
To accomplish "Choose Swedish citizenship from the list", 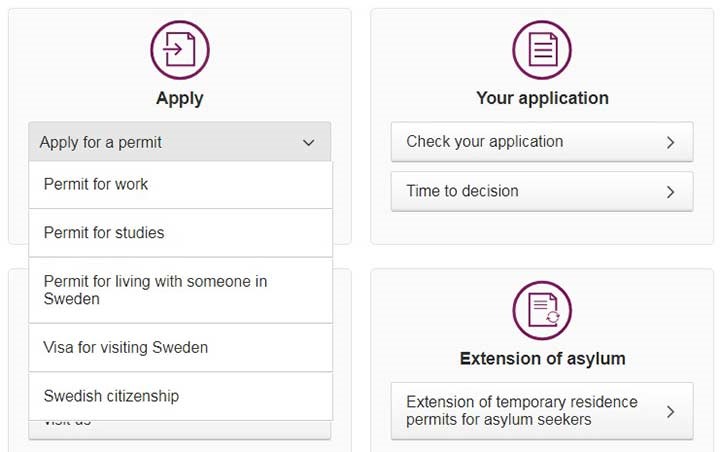I will pos(180,396).
